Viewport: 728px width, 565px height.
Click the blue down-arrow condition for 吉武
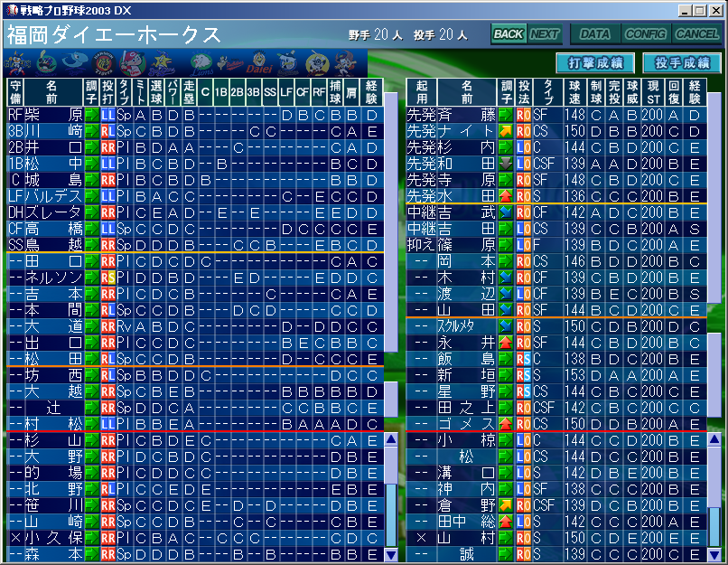506,212
